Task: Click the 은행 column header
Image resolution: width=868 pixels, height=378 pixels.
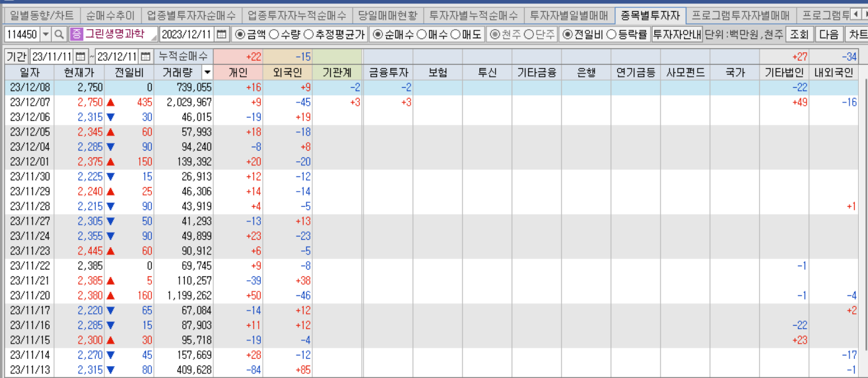Action: point(586,73)
